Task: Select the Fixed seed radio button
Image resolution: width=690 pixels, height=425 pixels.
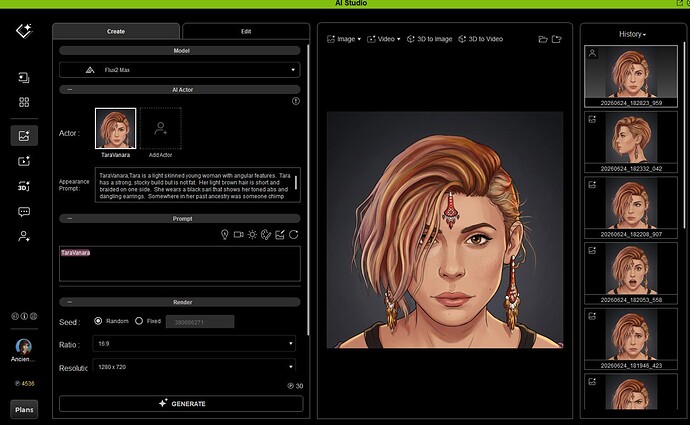Action: tap(139, 321)
